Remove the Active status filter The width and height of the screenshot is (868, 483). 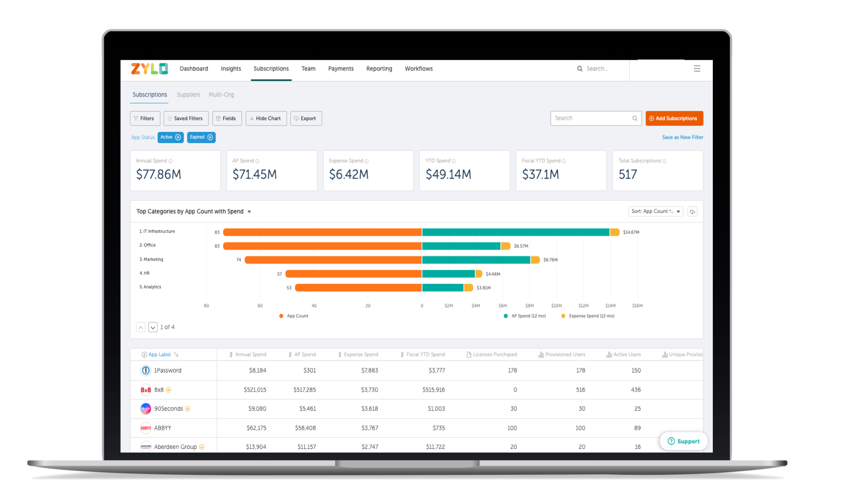[x=178, y=137]
